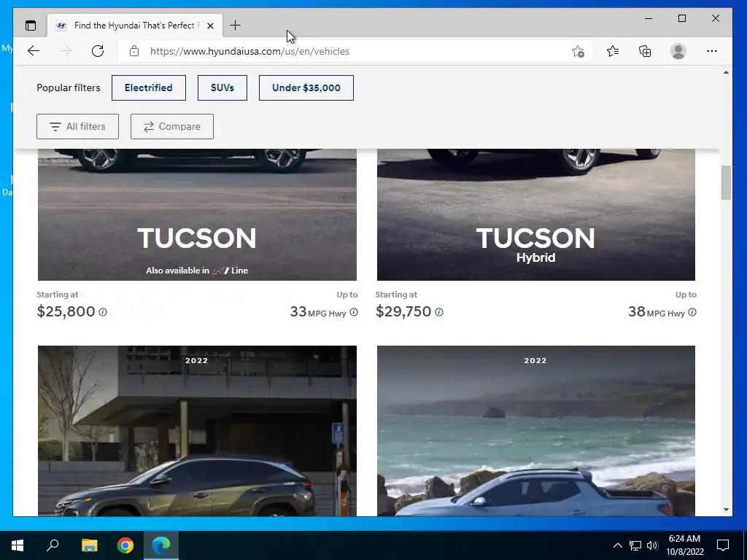Reload the current page
This screenshot has height=560, width=747.
pyautogui.click(x=98, y=51)
